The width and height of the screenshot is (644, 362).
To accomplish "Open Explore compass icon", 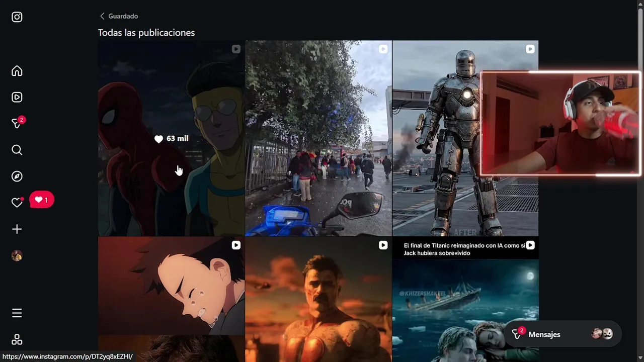I will pos(17,176).
